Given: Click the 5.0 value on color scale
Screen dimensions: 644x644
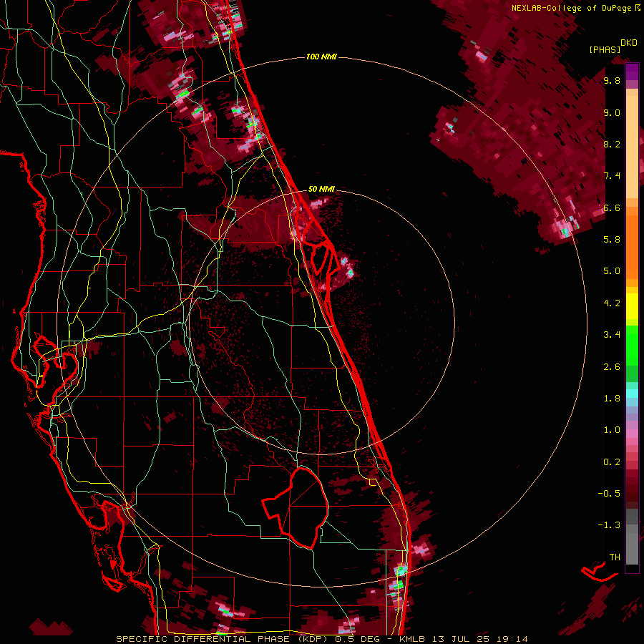Looking at the screenshot, I should coord(612,271).
